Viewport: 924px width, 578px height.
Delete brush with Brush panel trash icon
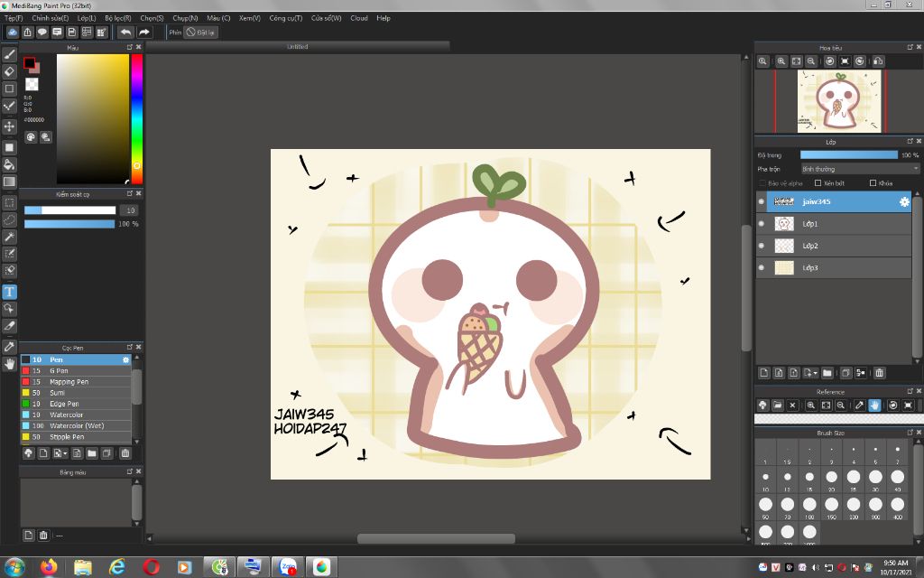(x=125, y=453)
